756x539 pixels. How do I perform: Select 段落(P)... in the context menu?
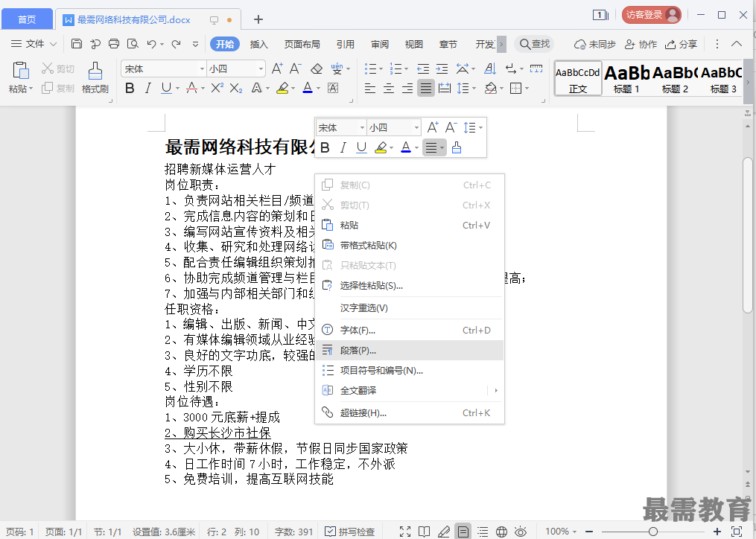click(410, 351)
